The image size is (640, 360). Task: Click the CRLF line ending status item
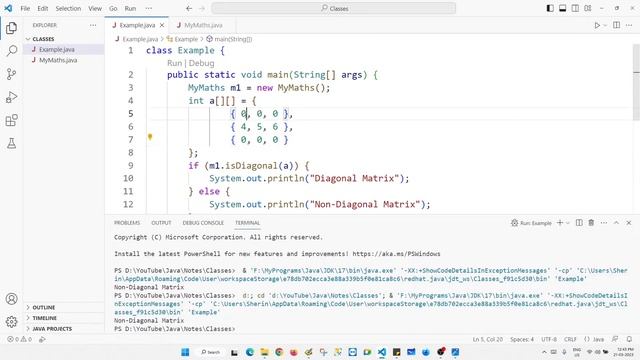click(570, 339)
